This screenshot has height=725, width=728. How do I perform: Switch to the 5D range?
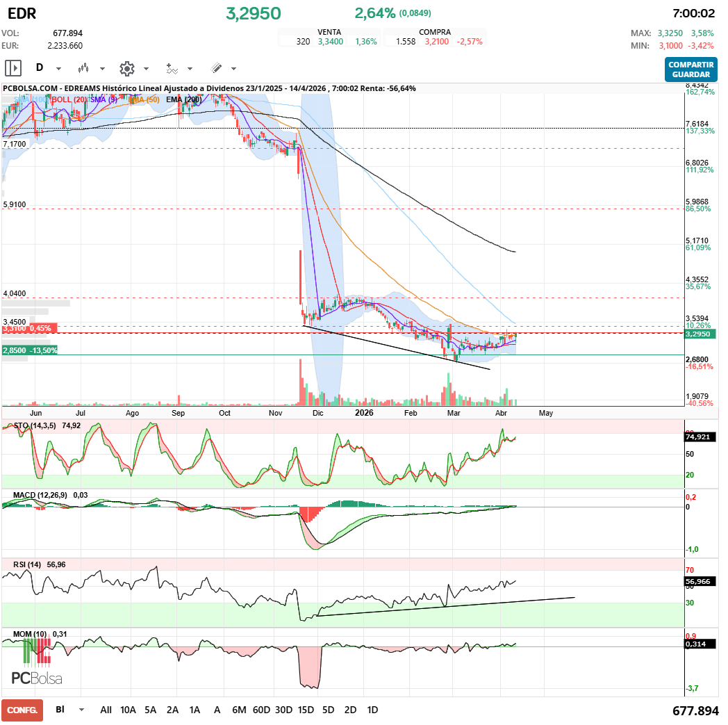(329, 710)
